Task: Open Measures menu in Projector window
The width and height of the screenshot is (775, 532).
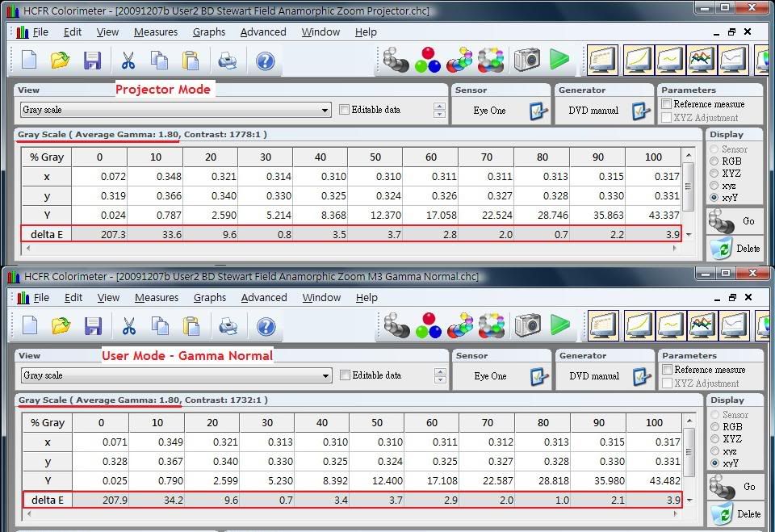Action: tap(156, 32)
